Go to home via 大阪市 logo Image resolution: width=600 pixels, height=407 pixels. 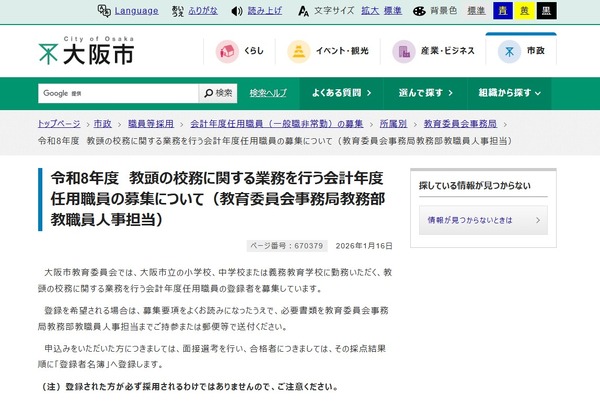[86, 51]
